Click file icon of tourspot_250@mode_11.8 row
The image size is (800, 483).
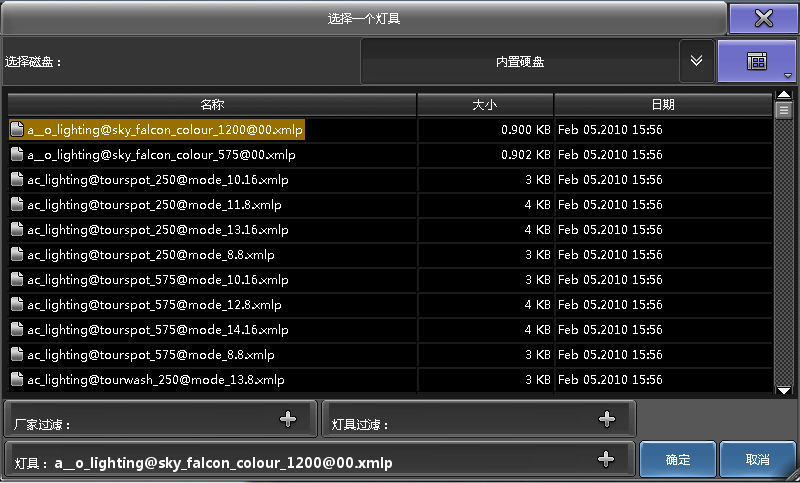(17, 205)
